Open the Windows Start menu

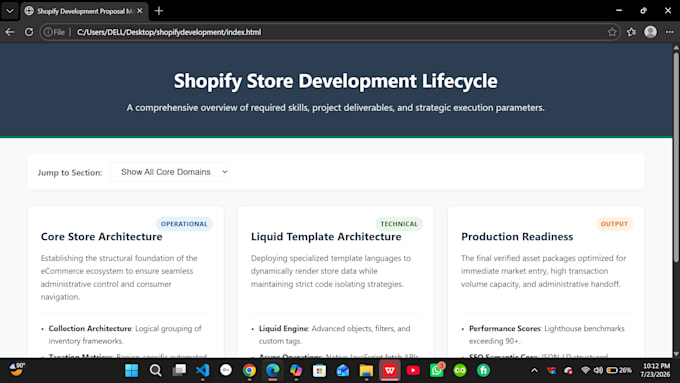click(131, 370)
